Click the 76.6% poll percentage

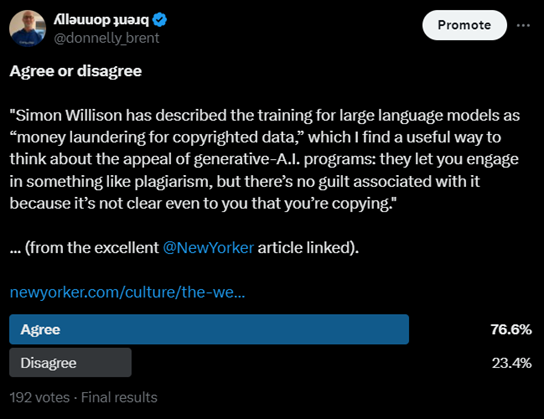[511, 330]
